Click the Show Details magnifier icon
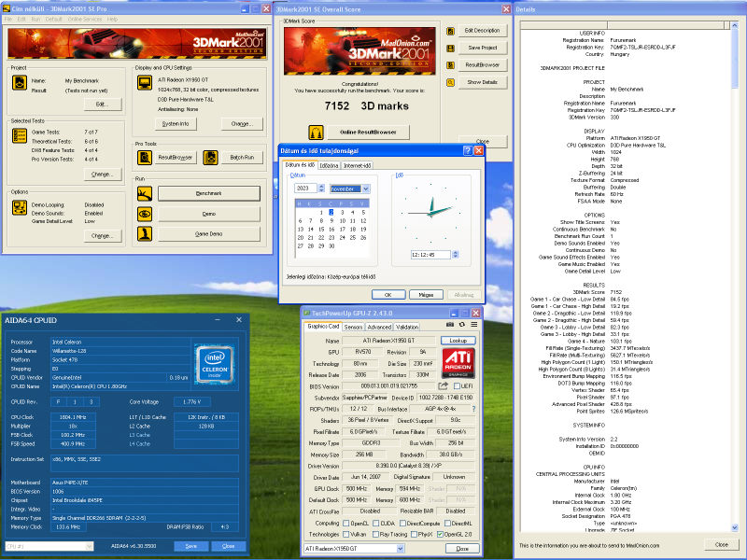 [450, 82]
